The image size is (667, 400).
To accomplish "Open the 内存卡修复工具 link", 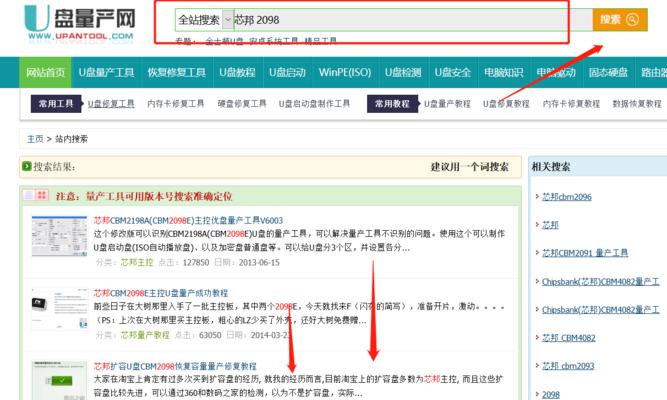I will click(x=176, y=103).
